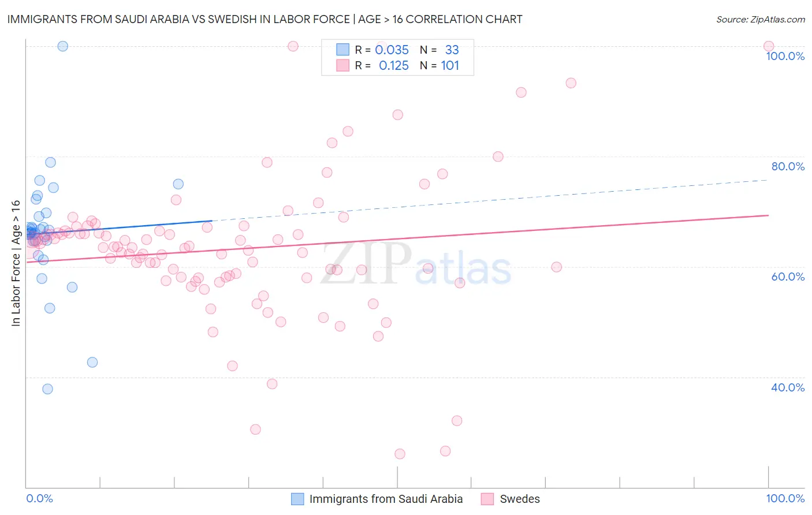Image resolution: width=812 pixels, height=515 pixels.
Task: Click the R value 0.035 in the legend
Action: tap(392, 50)
